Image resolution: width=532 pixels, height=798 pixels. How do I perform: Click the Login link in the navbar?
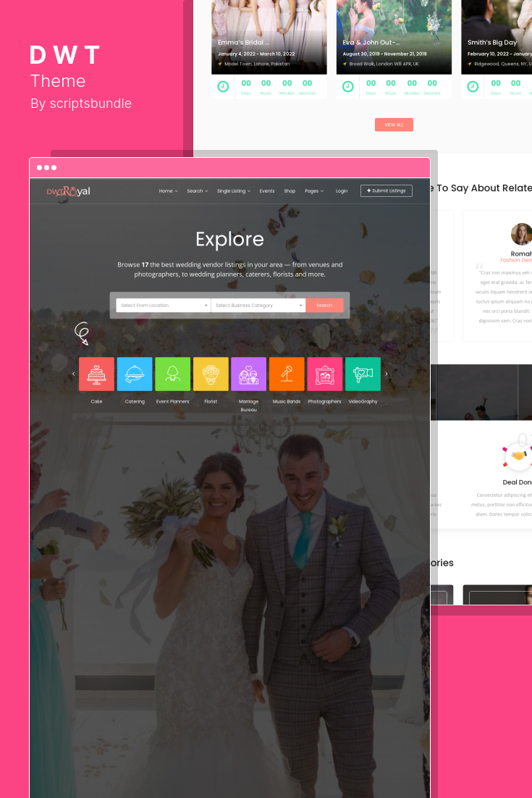coord(342,191)
